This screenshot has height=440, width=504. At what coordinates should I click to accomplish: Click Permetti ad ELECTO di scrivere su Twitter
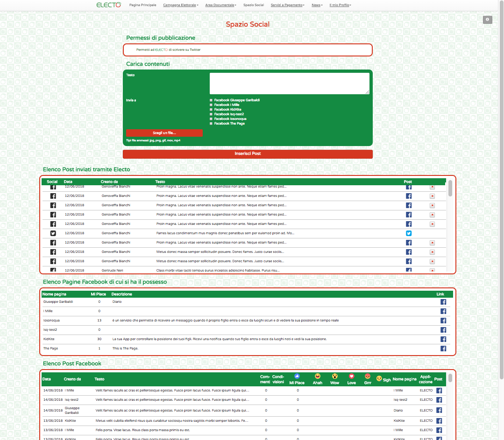168,50
